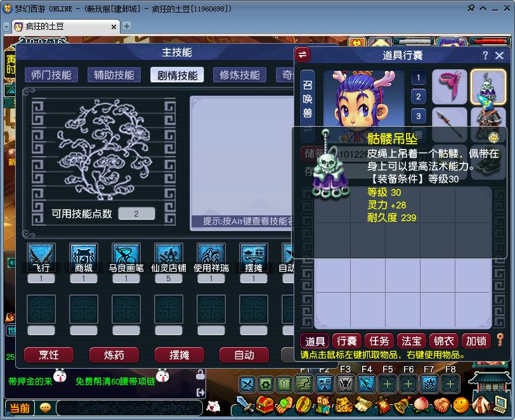Select the 仙灵店铺 skill icon
The height and width of the screenshot is (420, 515).
(169, 258)
